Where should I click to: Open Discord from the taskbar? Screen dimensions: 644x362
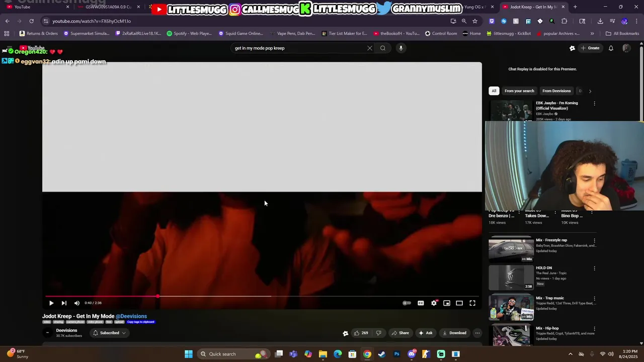[x=412, y=354]
